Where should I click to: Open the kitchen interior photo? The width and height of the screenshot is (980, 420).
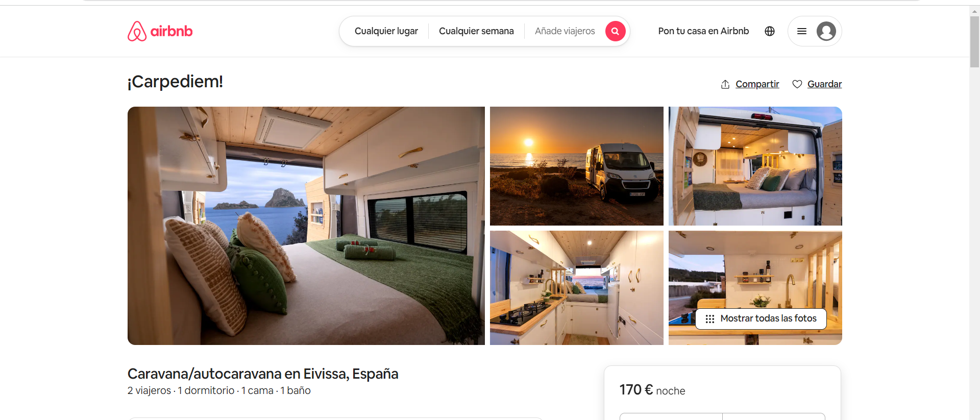click(x=577, y=288)
